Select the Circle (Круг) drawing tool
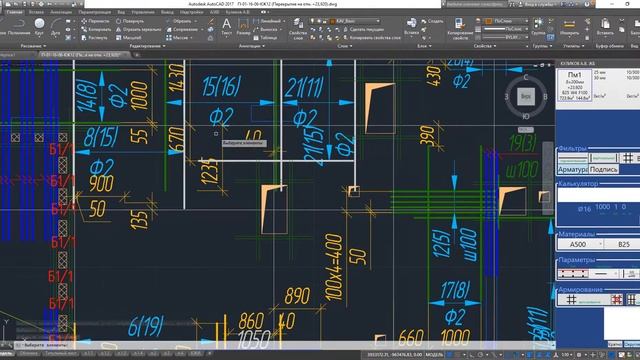Screen dimensions: 640x360 [x=39, y=27]
